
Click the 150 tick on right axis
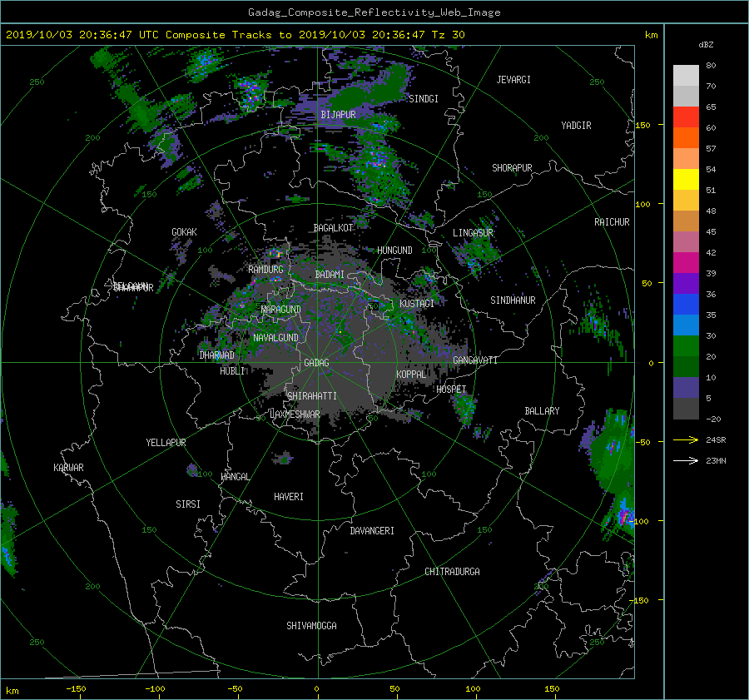coord(642,125)
